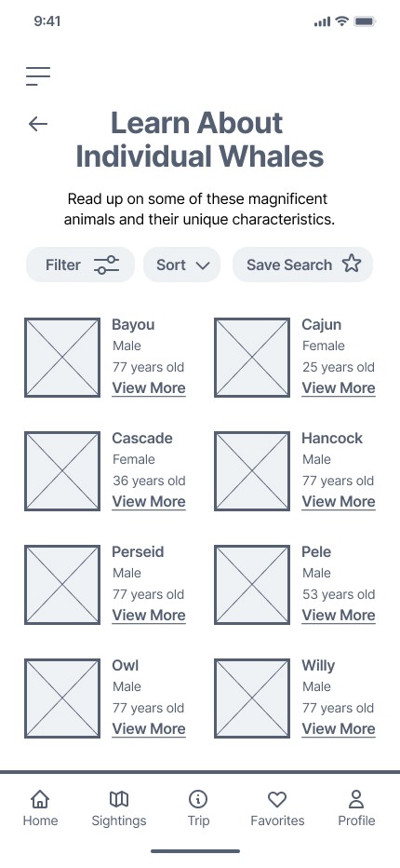Click View More for Bayou
Viewport: 400px width, 868px height.
[x=149, y=388]
